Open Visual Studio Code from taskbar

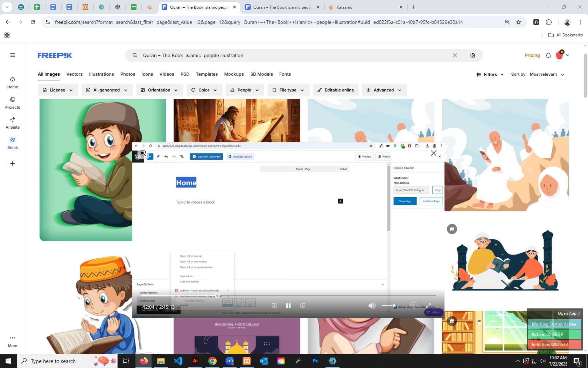click(x=178, y=361)
